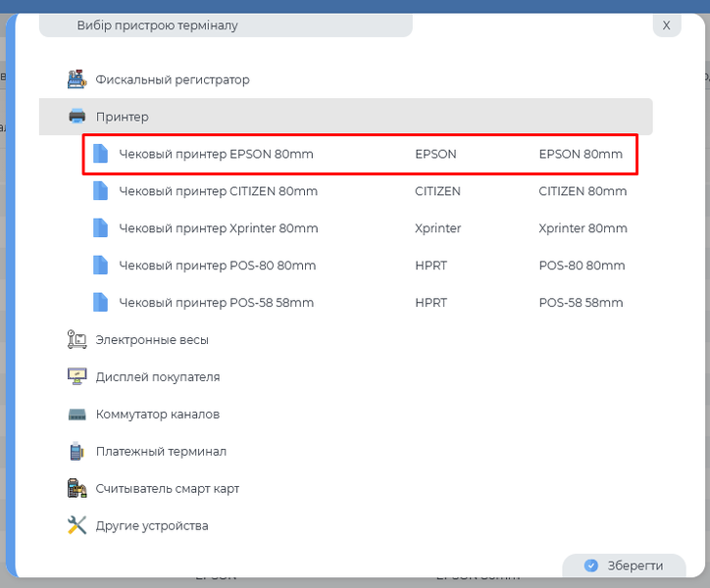
Task: Click the document icon of the CITIZEN printer
Action: [x=100, y=191]
